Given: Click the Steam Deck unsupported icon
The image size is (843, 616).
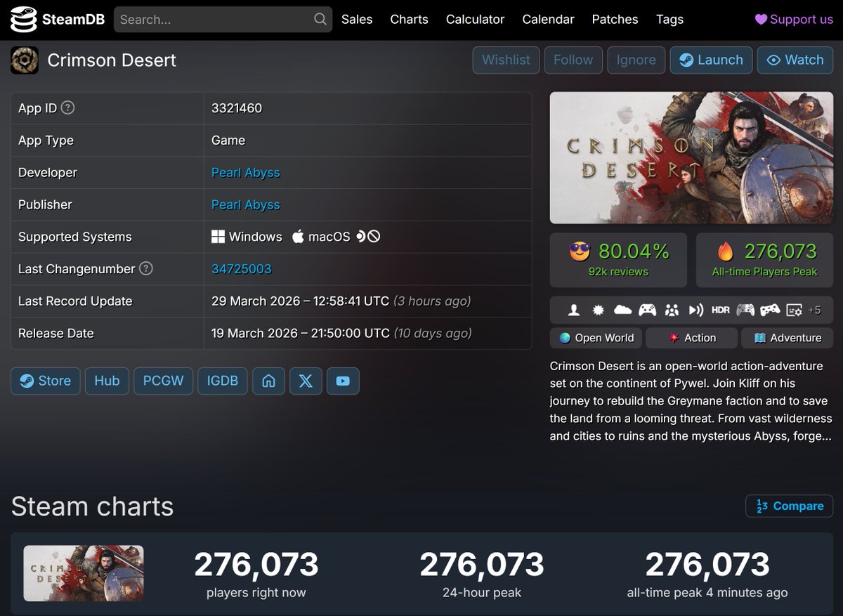Looking at the screenshot, I should 368,237.
